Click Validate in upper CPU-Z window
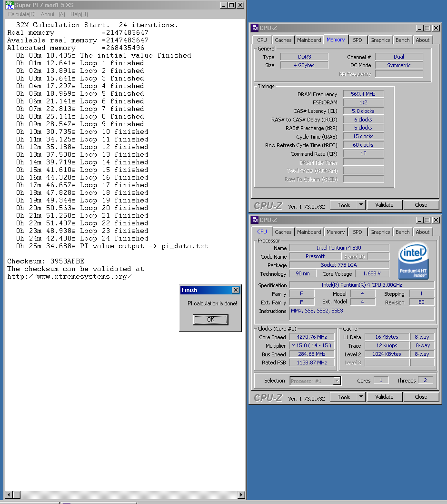Image resolution: width=447 pixels, height=504 pixels. pyautogui.click(x=384, y=205)
